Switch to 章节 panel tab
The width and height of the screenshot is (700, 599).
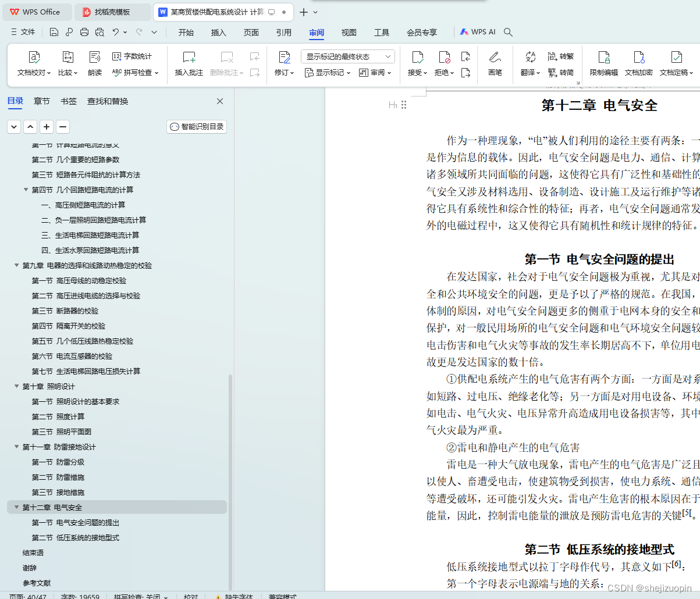coord(42,101)
